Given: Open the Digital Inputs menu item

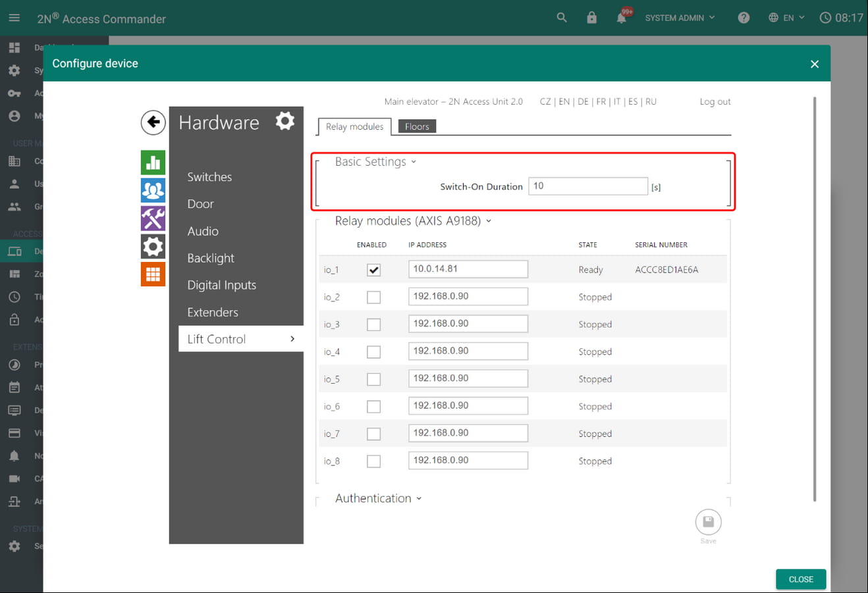Looking at the screenshot, I should coord(221,285).
